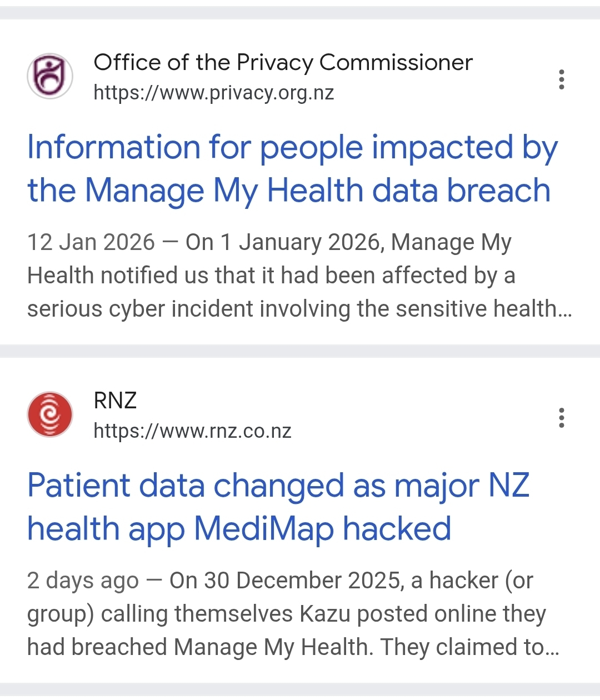Click the red RNZ favicon logo
The width and height of the screenshot is (600, 700).
coord(50,414)
